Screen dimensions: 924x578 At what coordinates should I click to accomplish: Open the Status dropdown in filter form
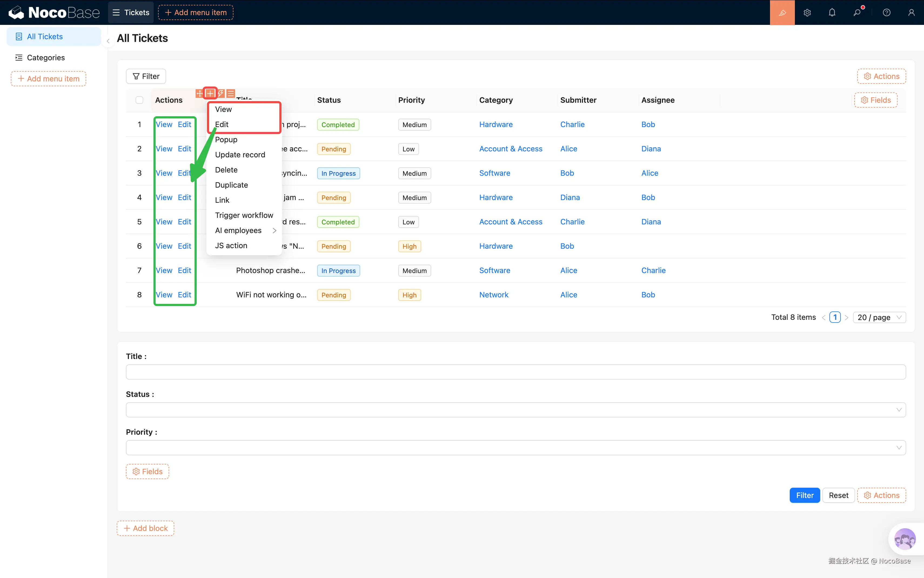pos(515,410)
